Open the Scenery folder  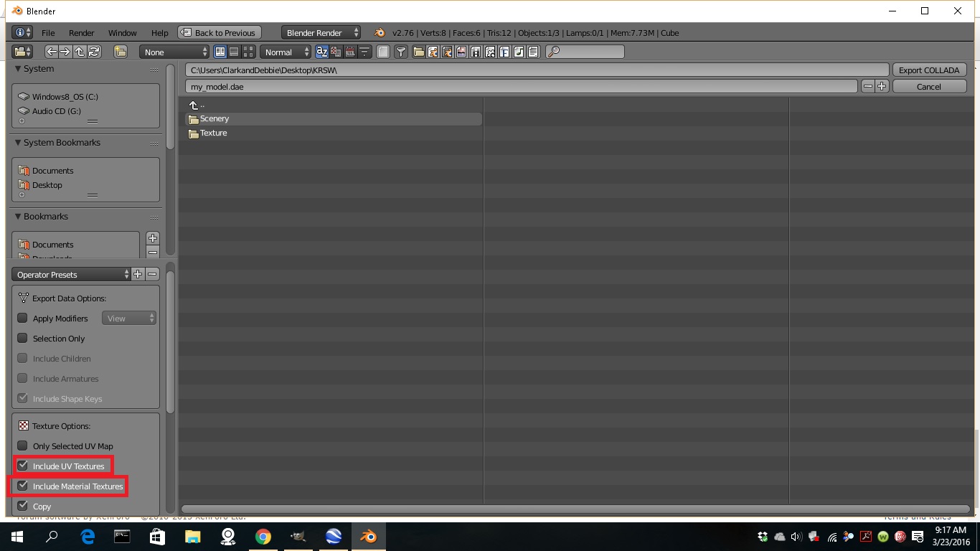215,119
